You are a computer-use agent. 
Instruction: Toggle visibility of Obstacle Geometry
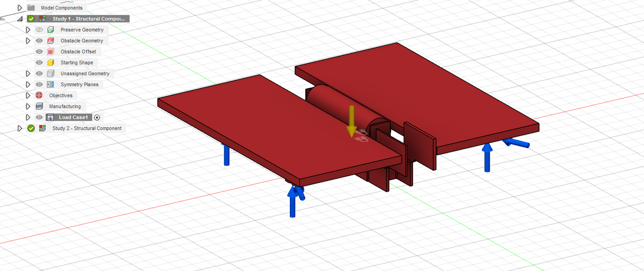coord(39,40)
